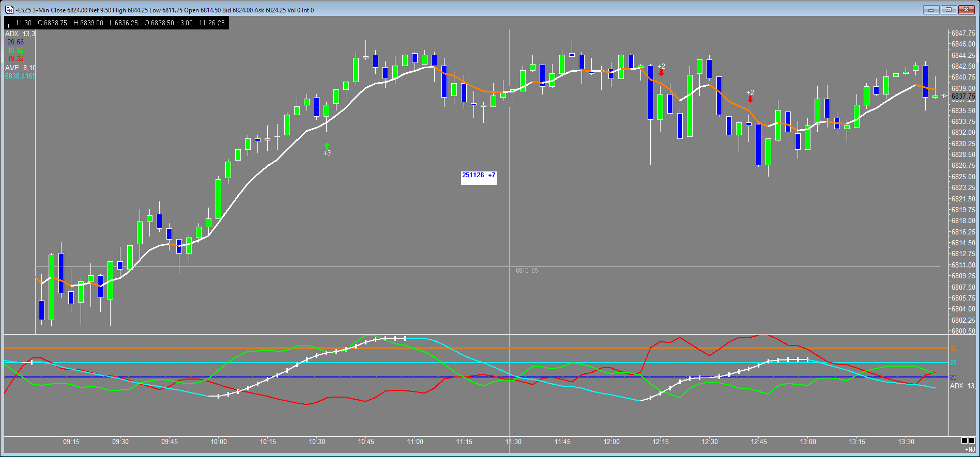Click the +NJ label in bottom corner
The width and height of the screenshot is (980, 457).
coord(970,450)
